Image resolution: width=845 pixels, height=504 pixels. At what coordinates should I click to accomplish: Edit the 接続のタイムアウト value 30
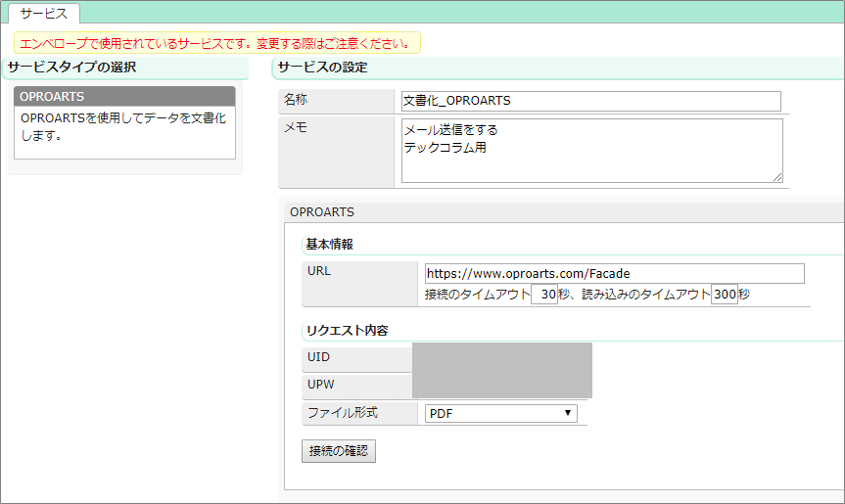tap(544, 295)
